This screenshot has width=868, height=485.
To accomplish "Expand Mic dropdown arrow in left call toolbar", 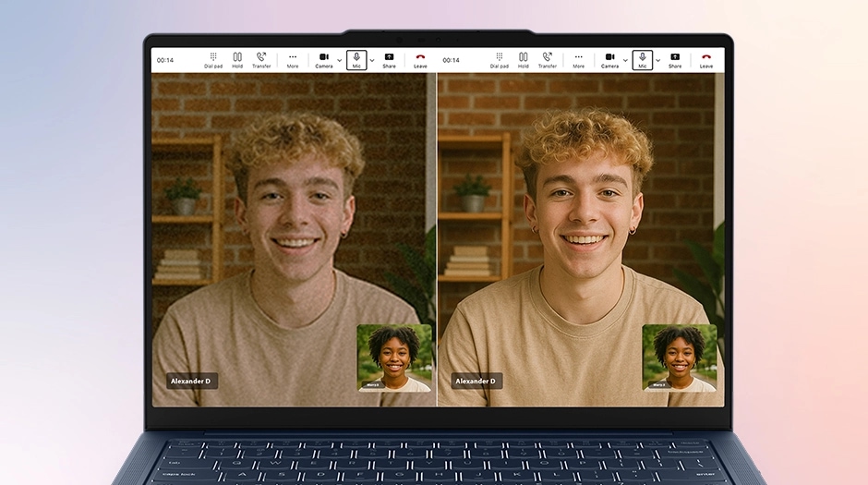I will (x=372, y=60).
